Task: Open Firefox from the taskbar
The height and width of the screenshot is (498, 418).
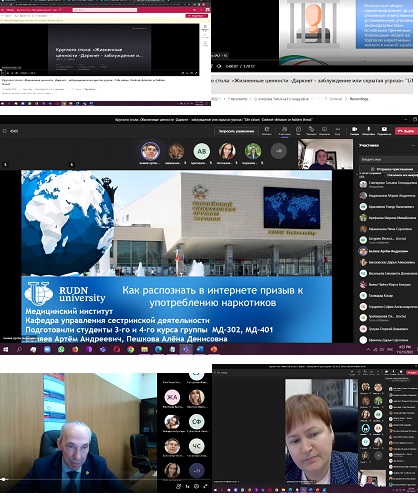Action: [x=75, y=349]
